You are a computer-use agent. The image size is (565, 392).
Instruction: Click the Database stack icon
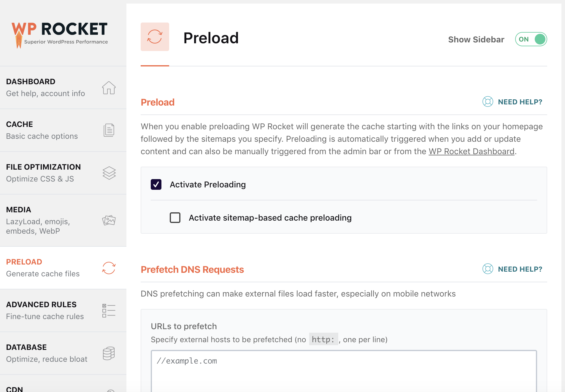pyautogui.click(x=109, y=353)
